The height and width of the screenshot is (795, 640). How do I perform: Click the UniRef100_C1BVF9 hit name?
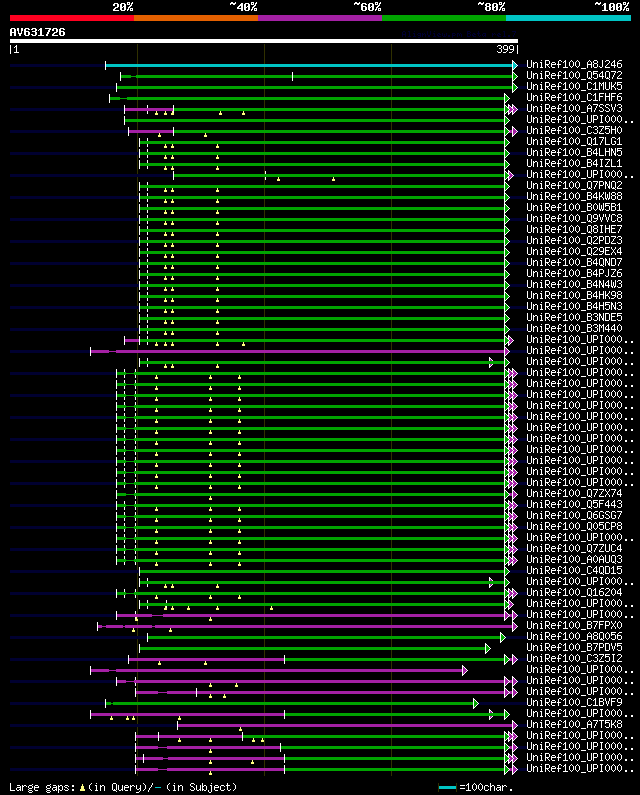pyautogui.click(x=574, y=702)
